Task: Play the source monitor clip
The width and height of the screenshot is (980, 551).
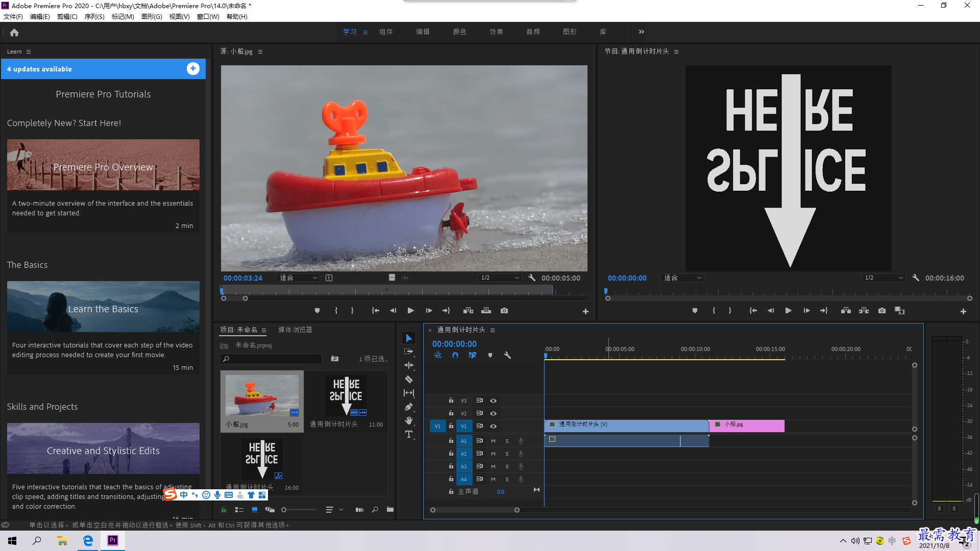Action: [411, 311]
